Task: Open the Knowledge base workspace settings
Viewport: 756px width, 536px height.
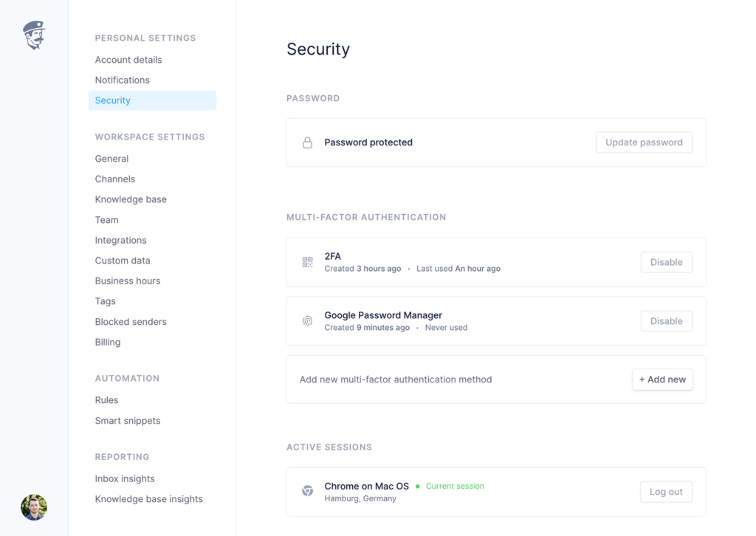Action: [x=131, y=199]
